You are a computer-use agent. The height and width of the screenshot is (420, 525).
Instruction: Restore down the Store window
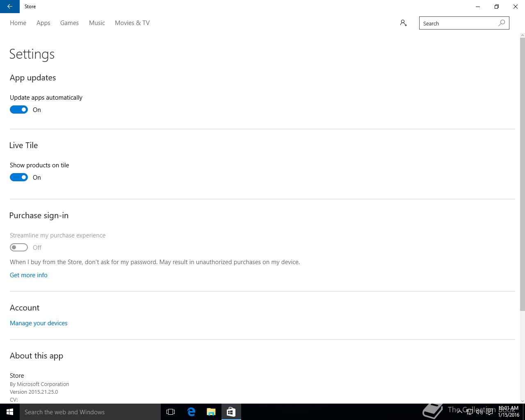pos(497,7)
